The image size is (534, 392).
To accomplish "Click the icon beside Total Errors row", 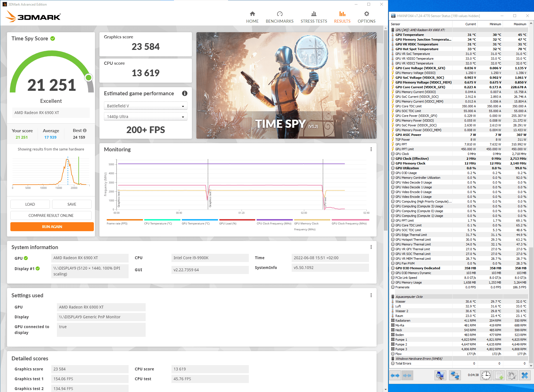I will click(393, 363).
